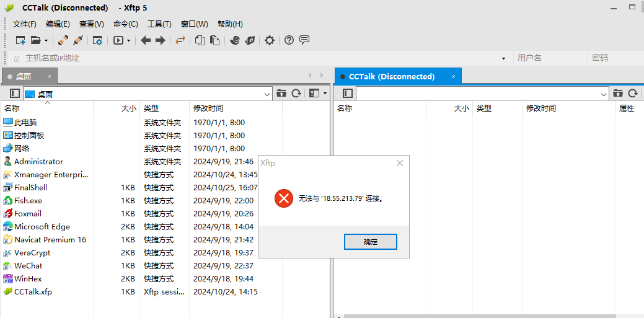This screenshot has width=644, height=318.
Task: Click the left transfer arrow icon
Action: click(x=146, y=40)
